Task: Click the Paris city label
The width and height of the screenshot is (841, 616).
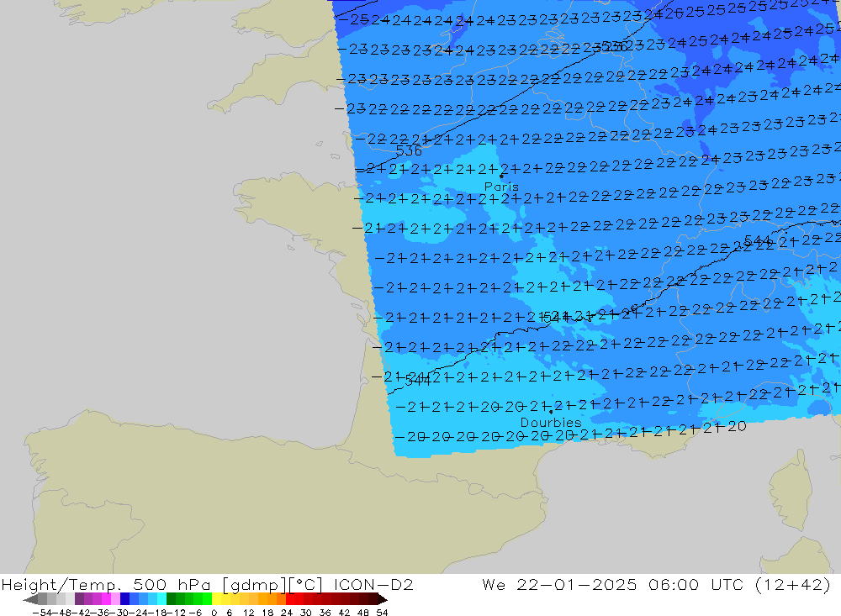Action: [501, 187]
